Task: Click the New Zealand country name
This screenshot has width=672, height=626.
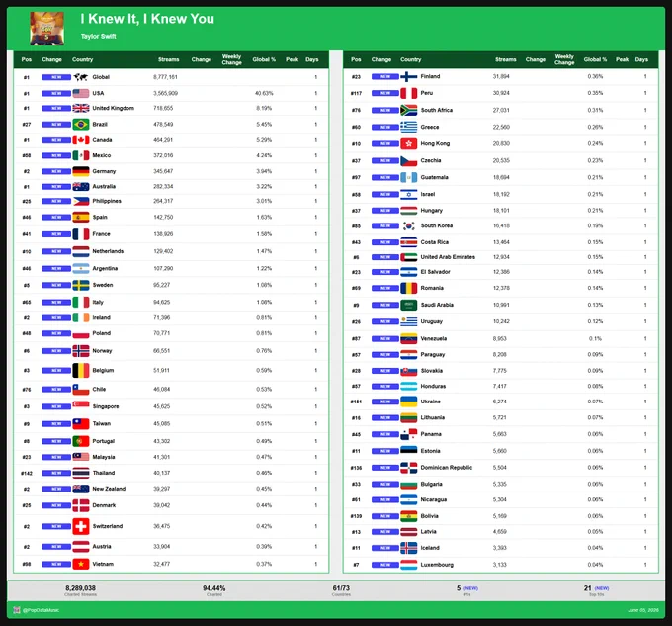Action: click(x=109, y=489)
